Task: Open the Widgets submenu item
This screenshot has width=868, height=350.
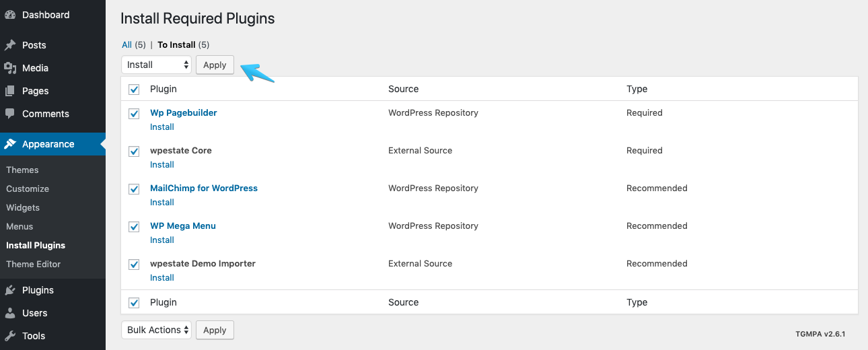Action: point(23,208)
